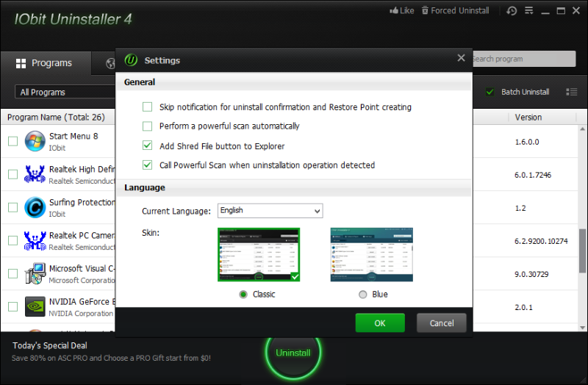Click the Classic skin preview thumbnail
This screenshot has height=385, width=588.
tap(258, 254)
